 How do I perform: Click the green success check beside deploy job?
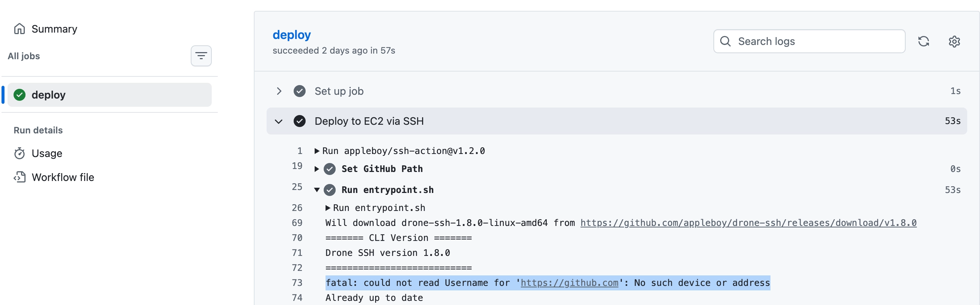tap(20, 95)
